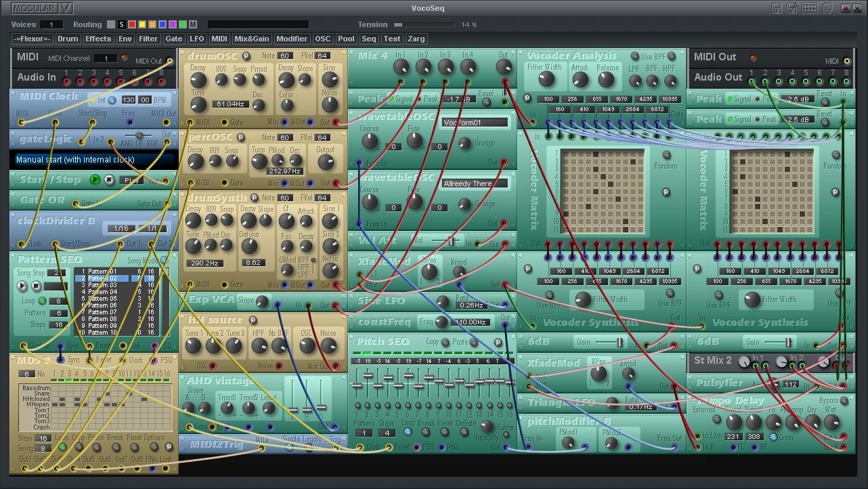
Task: Click the MDS 8 P button
Action: coord(170,447)
